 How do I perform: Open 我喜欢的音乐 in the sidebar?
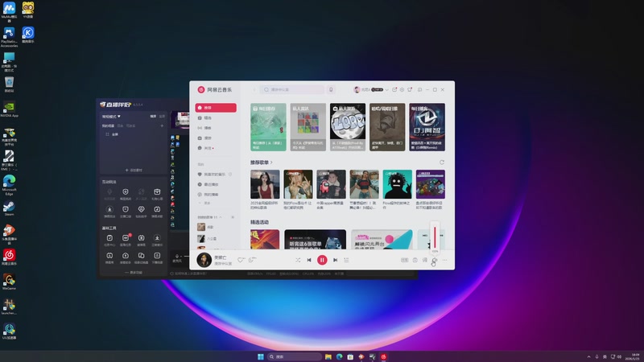coord(216,175)
